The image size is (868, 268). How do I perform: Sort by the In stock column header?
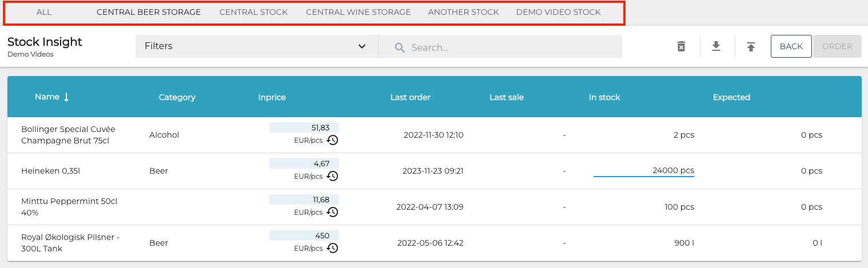pyautogui.click(x=604, y=97)
